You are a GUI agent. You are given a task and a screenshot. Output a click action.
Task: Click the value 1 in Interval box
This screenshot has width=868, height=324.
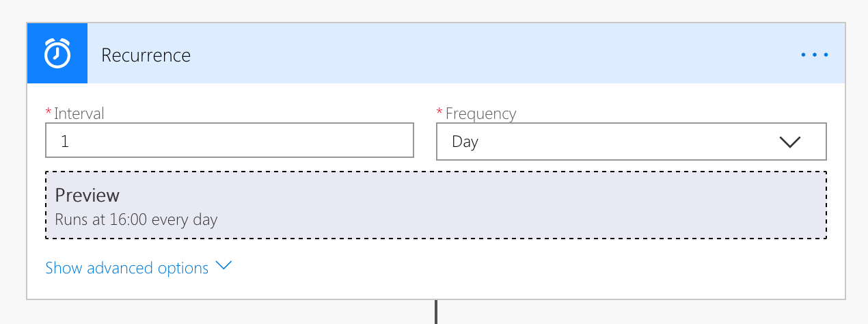click(x=65, y=141)
